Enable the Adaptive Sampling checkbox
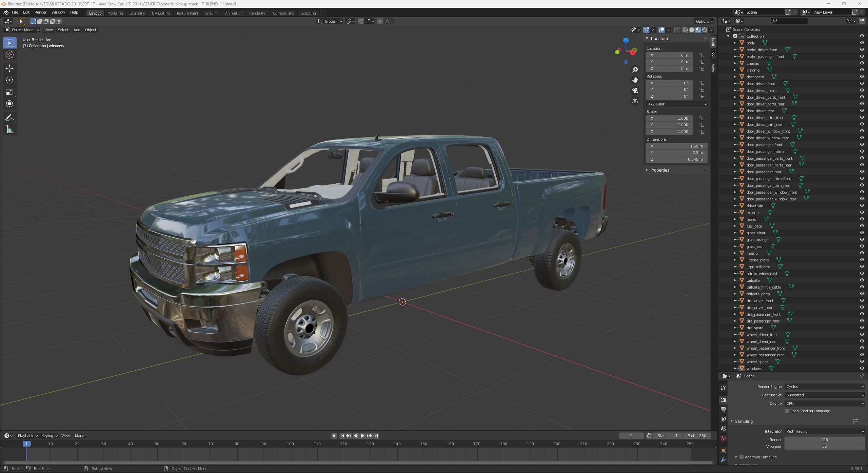The height and width of the screenshot is (473, 868). click(742, 457)
